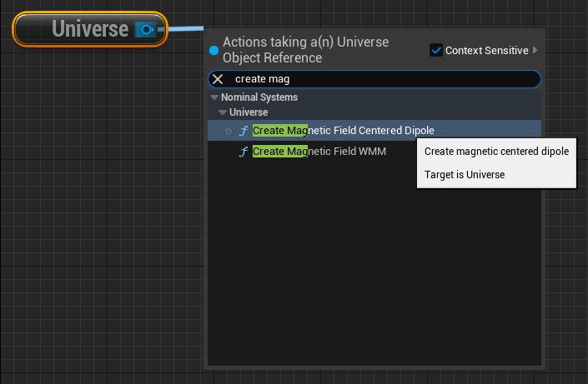
Task: Clear the search with the X icon
Action: [218, 79]
